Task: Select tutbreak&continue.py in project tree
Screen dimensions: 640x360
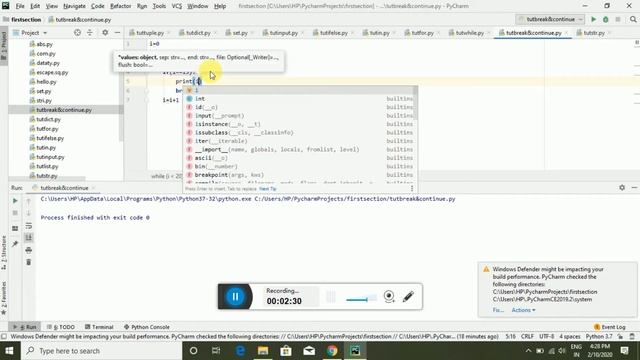Action: pyautogui.click(x=64, y=110)
